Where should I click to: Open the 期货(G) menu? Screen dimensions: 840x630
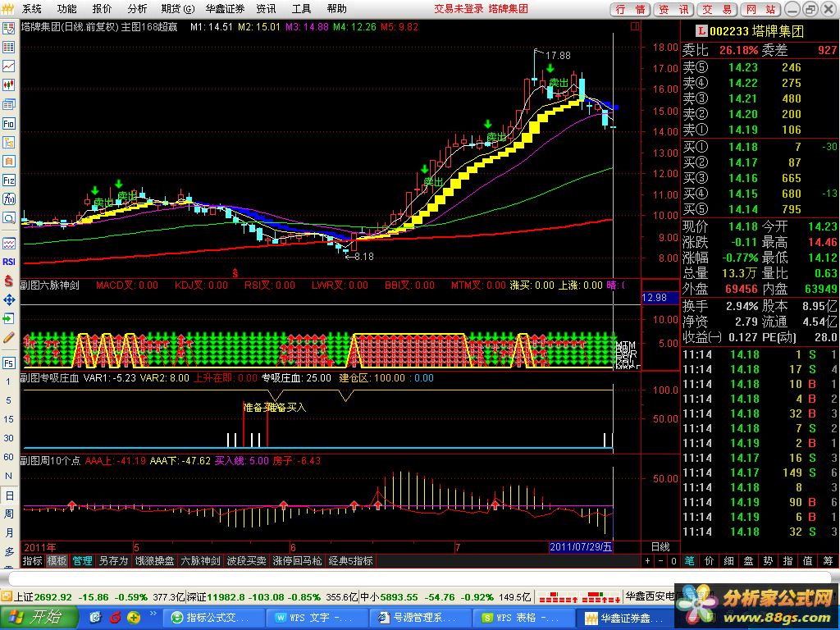(x=178, y=8)
